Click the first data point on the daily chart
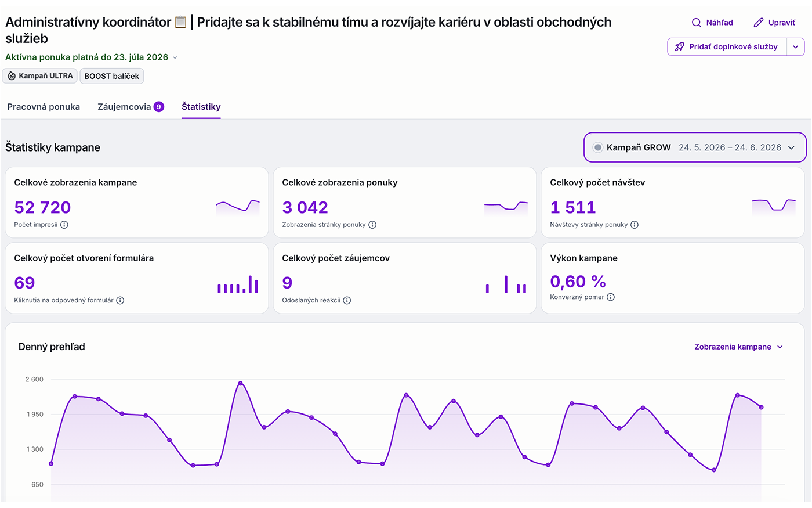The width and height of the screenshot is (812, 508). click(51, 464)
